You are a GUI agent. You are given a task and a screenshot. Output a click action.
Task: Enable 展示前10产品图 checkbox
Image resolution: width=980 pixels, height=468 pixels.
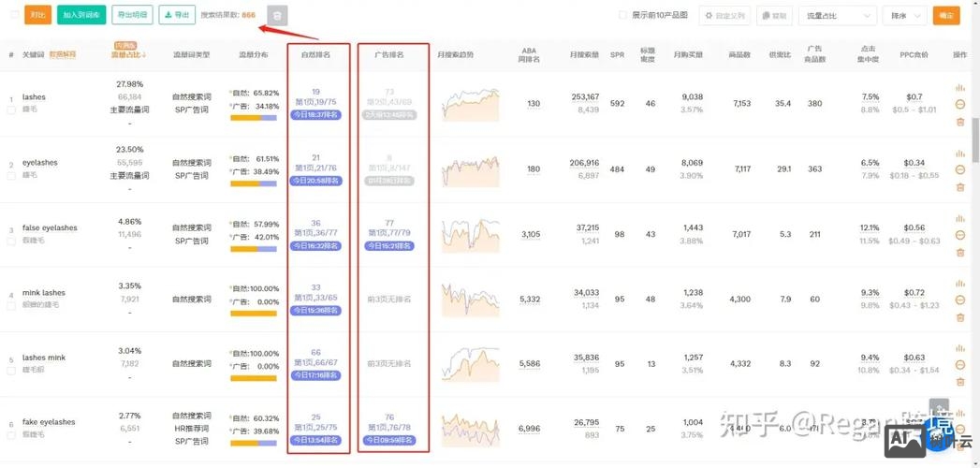point(623,15)
